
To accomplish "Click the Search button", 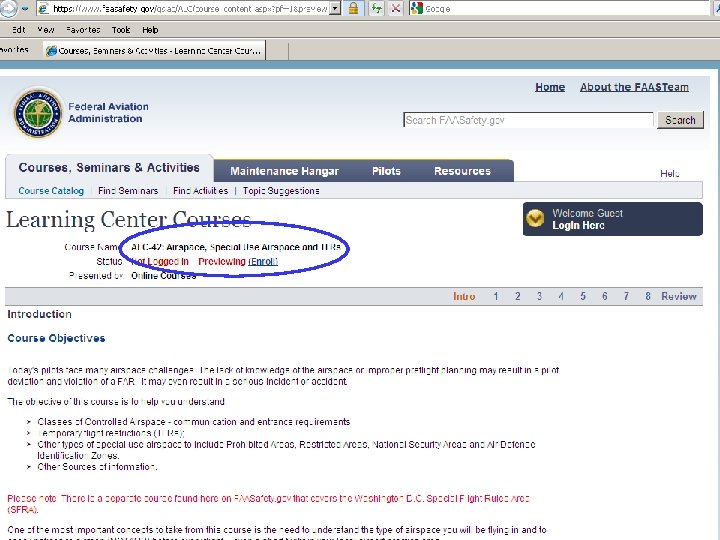I will point(680,120).
